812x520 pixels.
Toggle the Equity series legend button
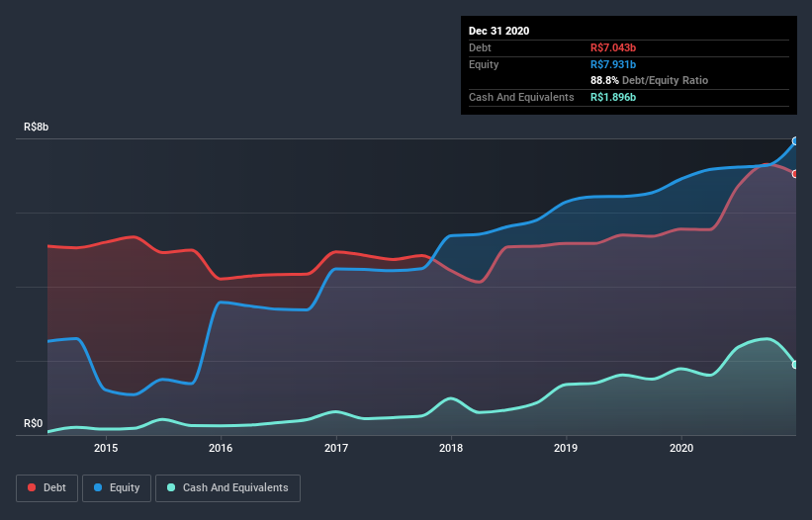click(x=117, y=488)
